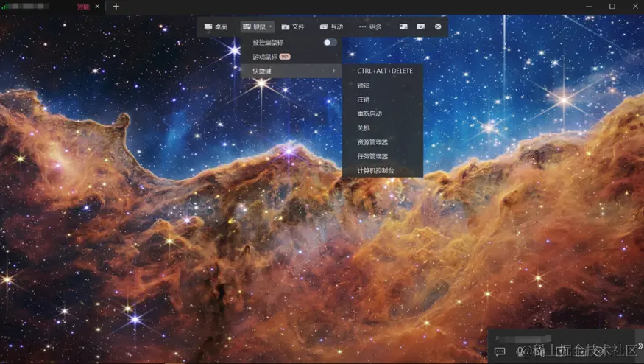Click the screen send icon beside close

point(420,27)
